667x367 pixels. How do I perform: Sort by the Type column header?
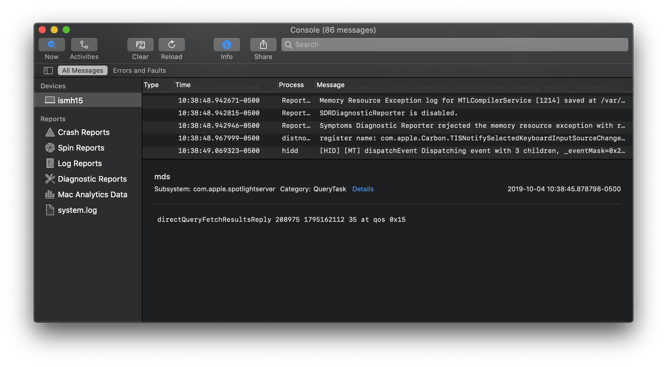151,85
